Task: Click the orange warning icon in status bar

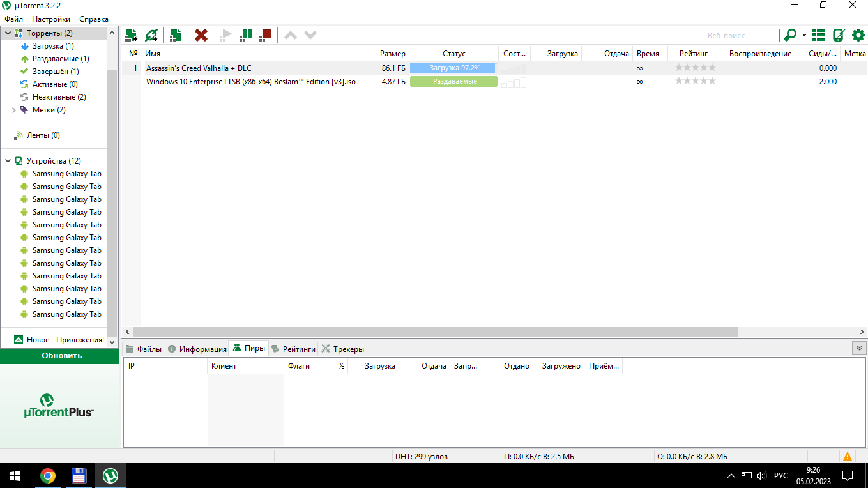Action: (848, 456)
